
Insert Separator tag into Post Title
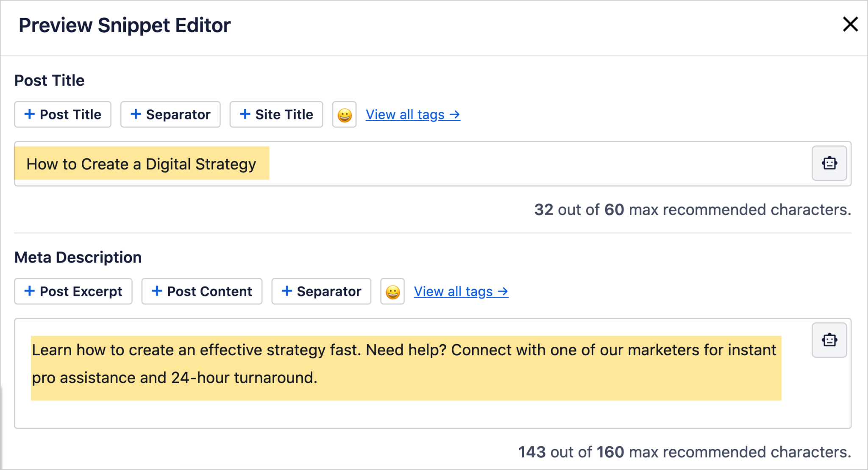point(170,114)
